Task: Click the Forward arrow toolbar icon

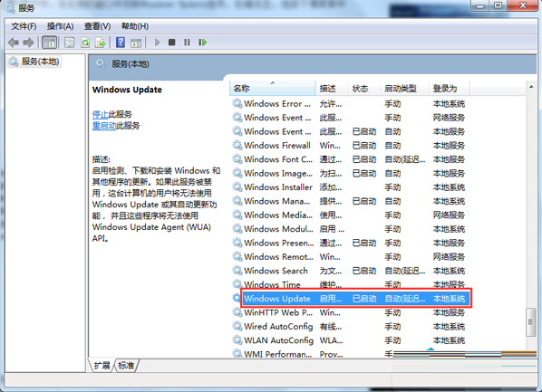Action: [28, 43]
